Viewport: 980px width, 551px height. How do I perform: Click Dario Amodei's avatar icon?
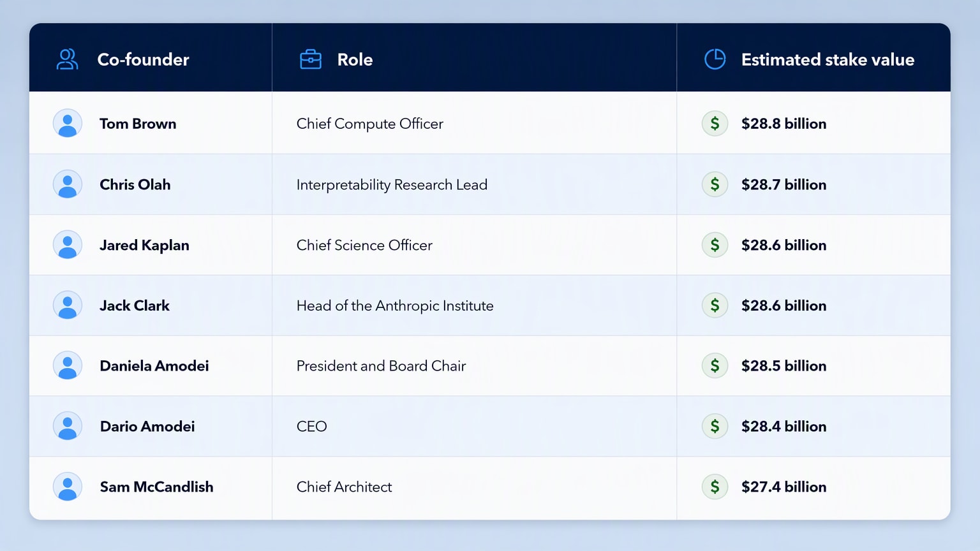(x=68, y=426)
